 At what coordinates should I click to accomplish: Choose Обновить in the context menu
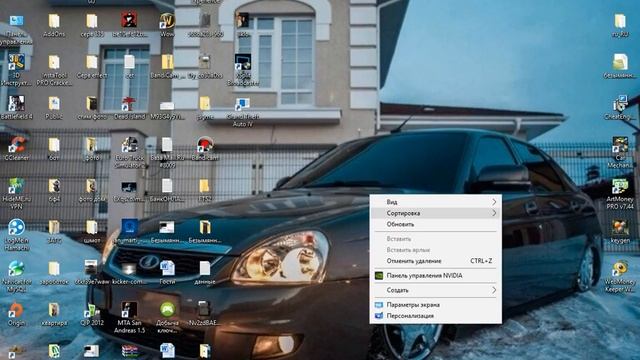(x=436, y=224)
